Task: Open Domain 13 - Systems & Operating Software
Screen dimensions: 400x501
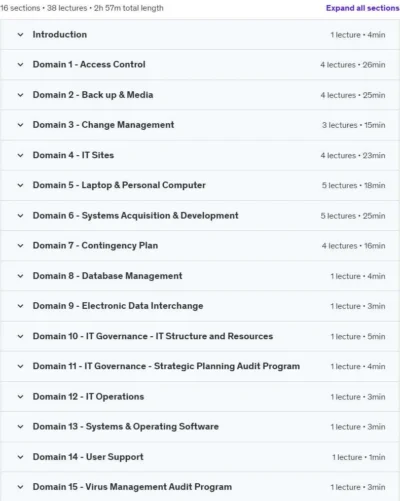Action: pyautogui.click(x=126, y=426)
